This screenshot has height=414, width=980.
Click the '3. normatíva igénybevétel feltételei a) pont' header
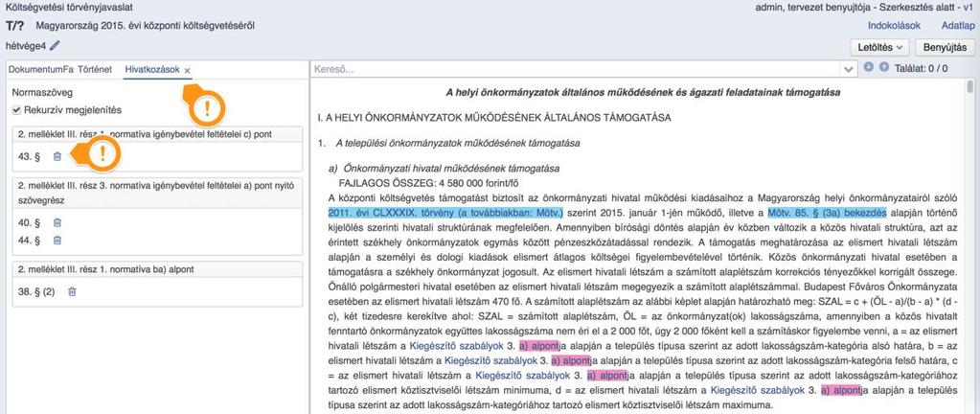pyautogui.click(x=157, y=193)
